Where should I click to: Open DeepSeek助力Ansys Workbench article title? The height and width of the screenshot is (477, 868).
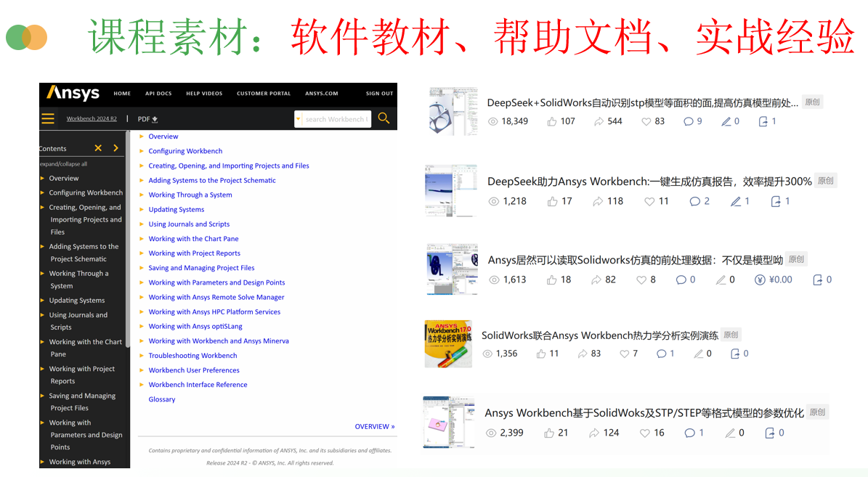pos(649,182)
